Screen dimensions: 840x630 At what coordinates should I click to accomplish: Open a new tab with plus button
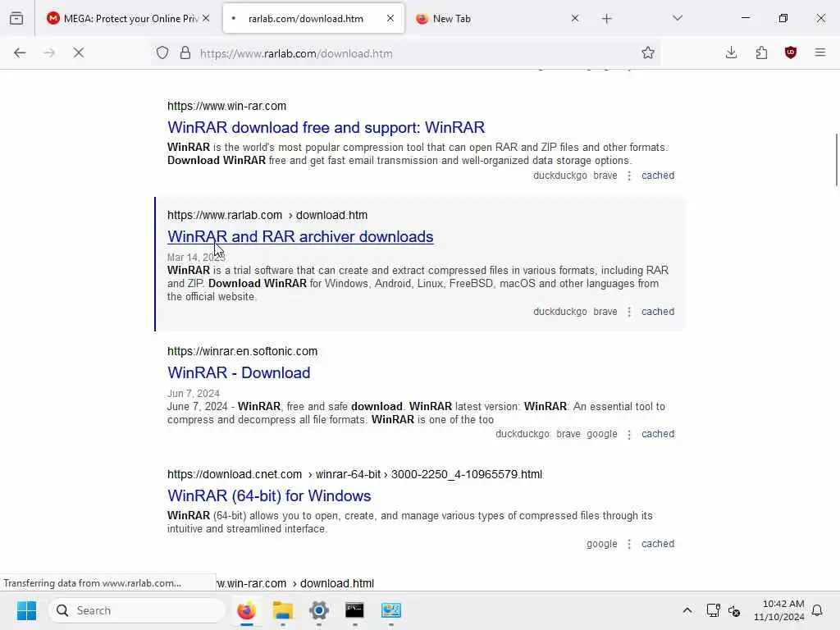(x=606, y=19)
